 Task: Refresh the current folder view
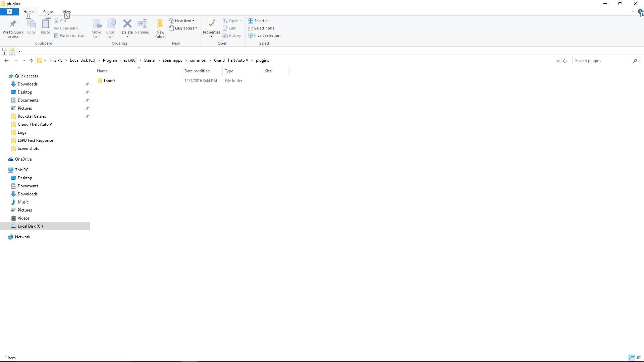[565, 61]
